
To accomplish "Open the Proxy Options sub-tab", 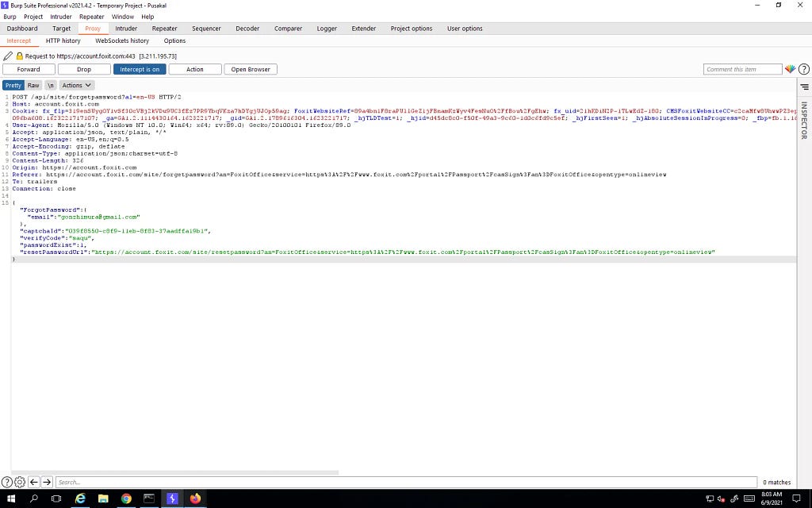I will (174, 40).
